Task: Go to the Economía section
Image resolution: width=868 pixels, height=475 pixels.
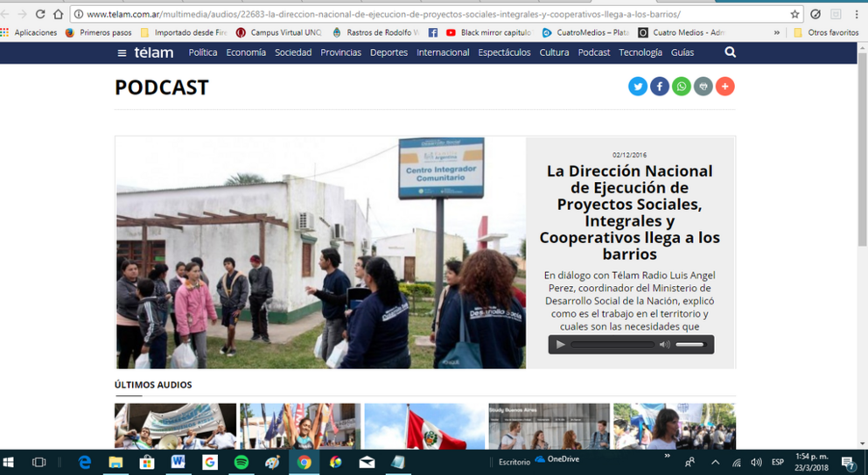Action: tap(246, 52)
